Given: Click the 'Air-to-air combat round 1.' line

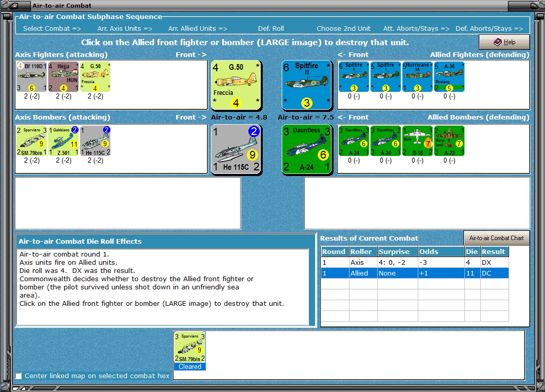Looking at the screenshot, I should [64, 254].
